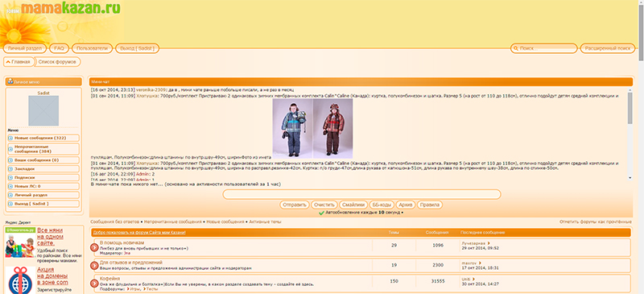The width and height of the screenshot is (644, 294).
Task: Open the Пользователи list
Action: coord(92,48)
